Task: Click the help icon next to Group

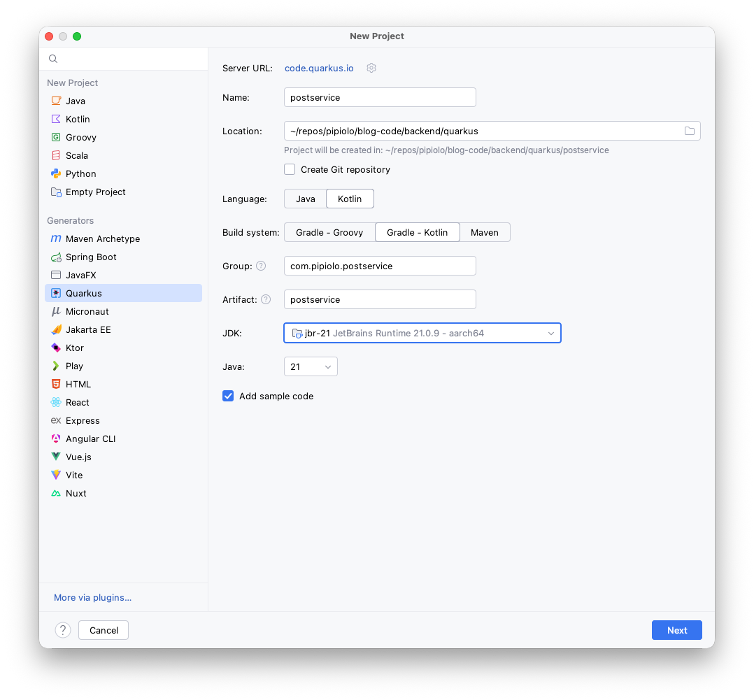Action: tap(261, 266)
